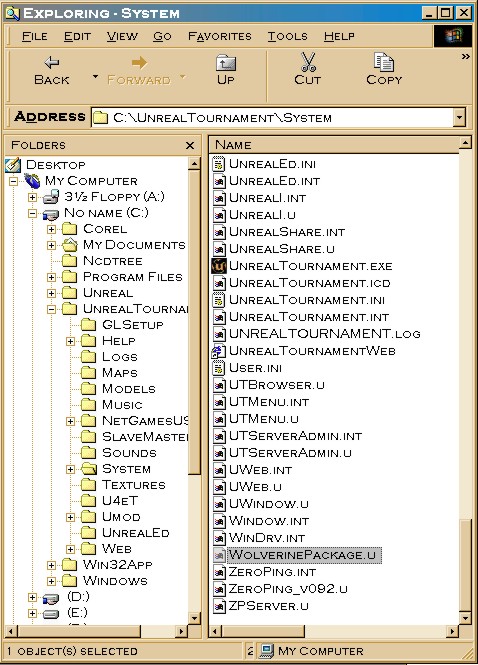Open the Favorites menu
Viewport: 478px width, 665px height.
[x=220, y=36]
